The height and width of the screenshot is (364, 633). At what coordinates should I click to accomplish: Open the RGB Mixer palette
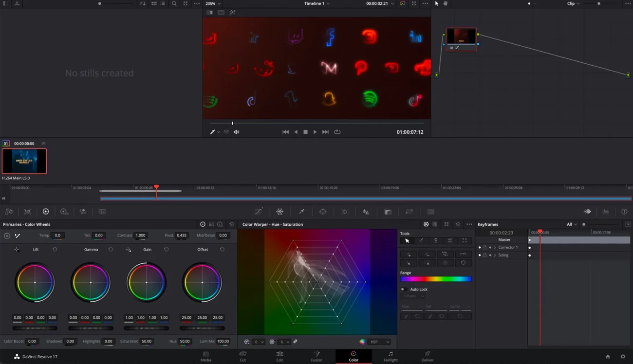[x=83, y=212]
